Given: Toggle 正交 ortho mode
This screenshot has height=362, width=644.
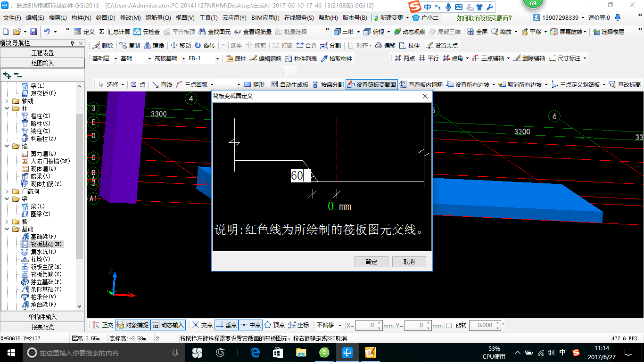Looking at the screenshot, I should point(103,325).
